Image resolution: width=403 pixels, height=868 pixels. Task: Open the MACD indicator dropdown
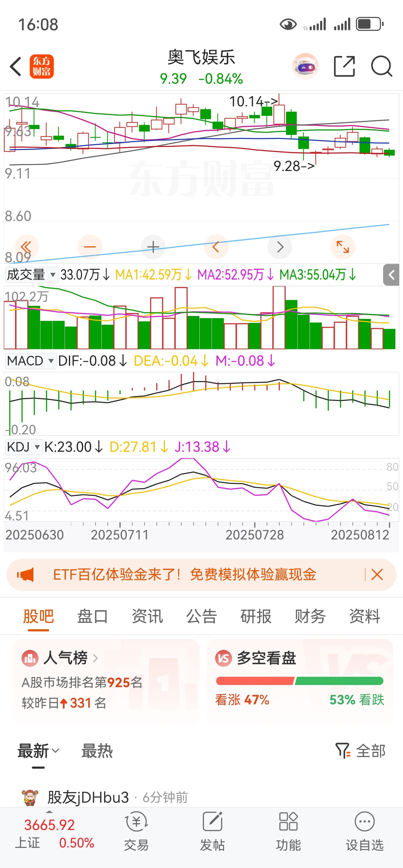[x=30, y=361]
